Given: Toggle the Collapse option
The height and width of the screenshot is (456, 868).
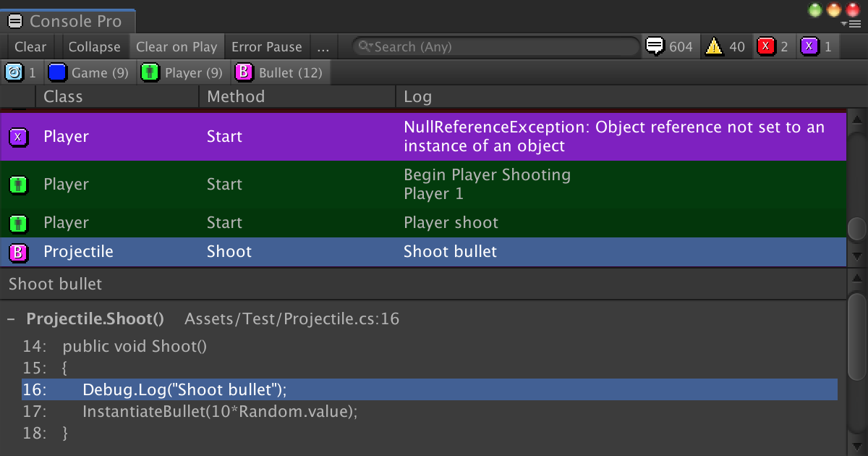Looking at the screenshot, I should coord(94,47).
